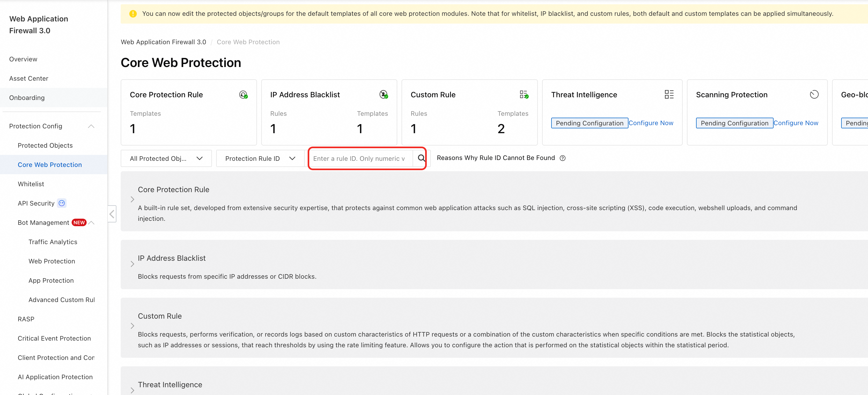Open the All Protected Objects dropdown
This screenshot has width=868, height=395.
(x=166, y=158)
